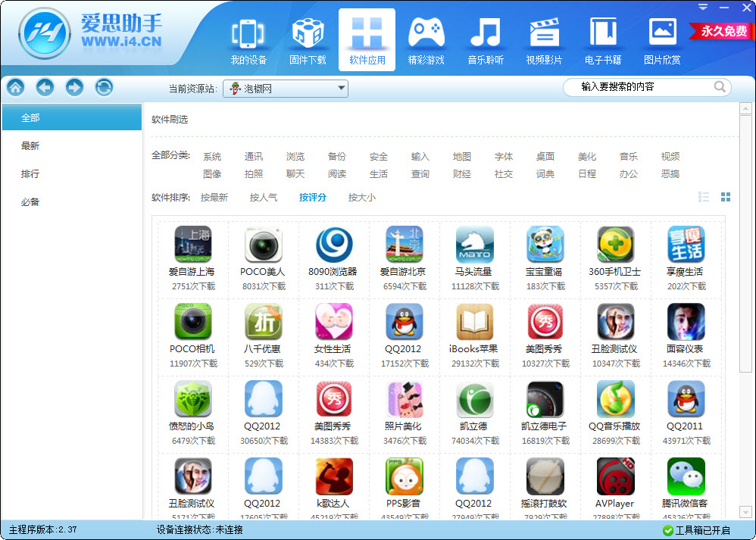Image resolution: width=756 pixels, height=540 pixels.
Task: Click the magnifier search icon
Action: 720,87
